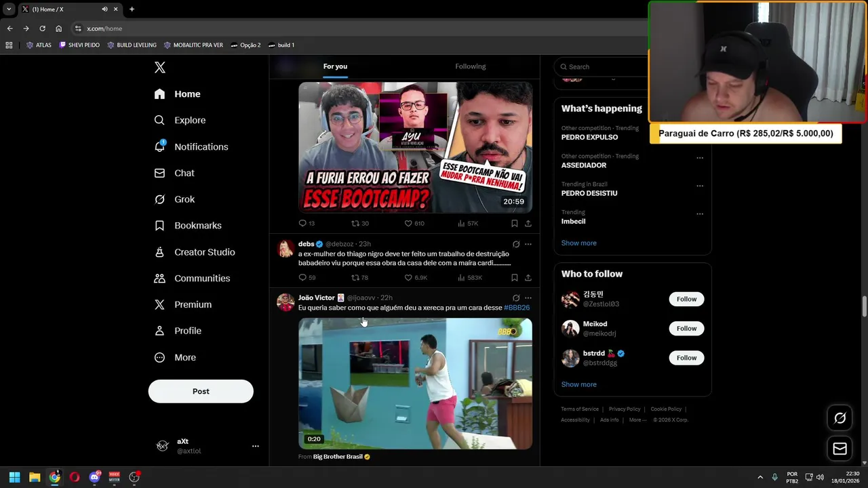This screenshot has height=488, width=868.
Task: Open Premium in the sidebar
Action: click(x=183, y=305)
